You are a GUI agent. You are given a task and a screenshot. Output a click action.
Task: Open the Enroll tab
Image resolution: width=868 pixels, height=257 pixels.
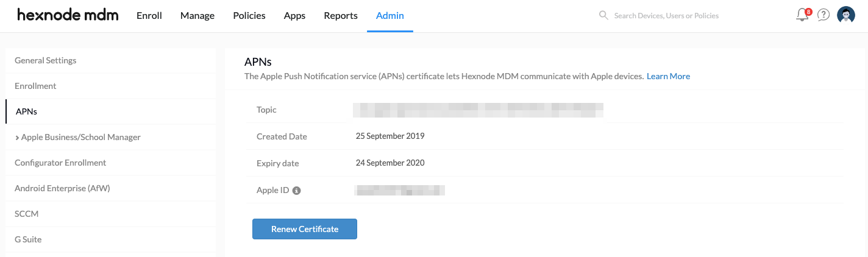coord(149,16)
